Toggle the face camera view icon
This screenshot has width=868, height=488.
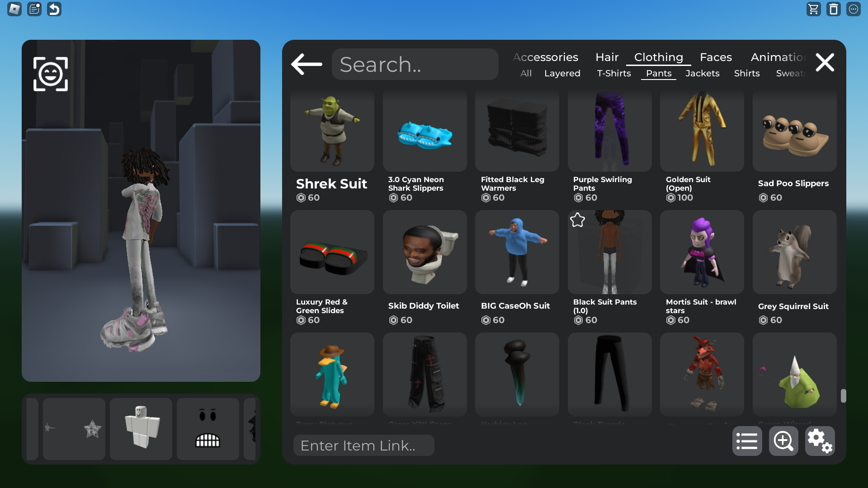coord(51,74)
